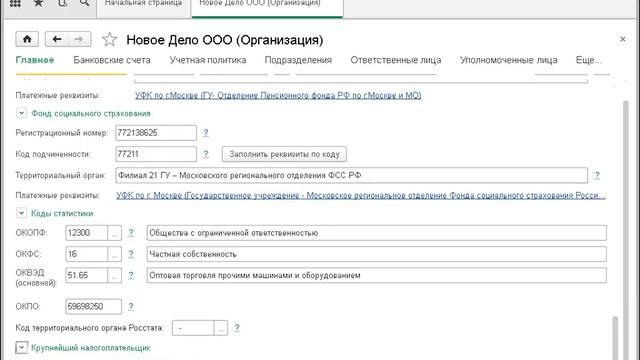Screen dimensions: 640x360
Task: Click the Росстат territorial code field
Action: pos(193,328)
